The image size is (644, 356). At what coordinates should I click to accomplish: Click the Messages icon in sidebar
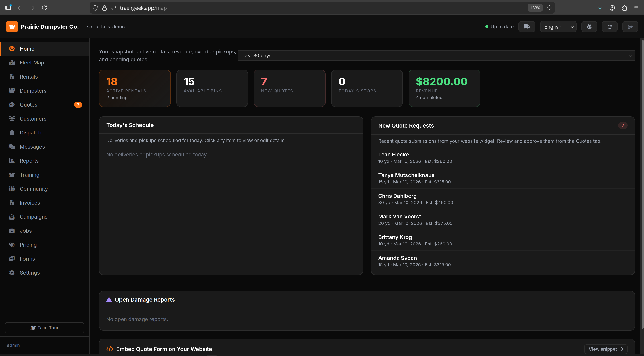(x=12, y=147)
